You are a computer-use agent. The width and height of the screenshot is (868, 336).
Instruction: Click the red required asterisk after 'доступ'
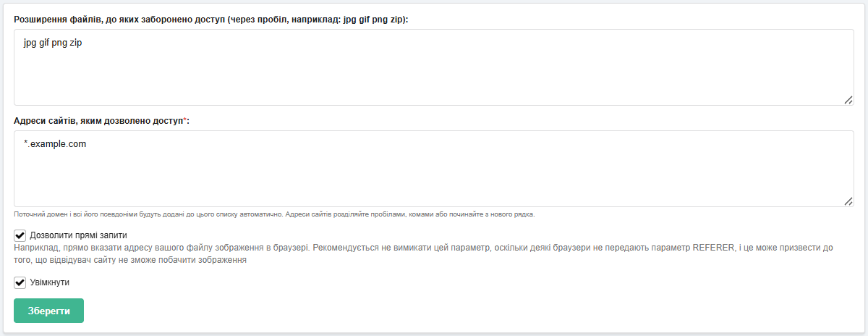point(185,120)
